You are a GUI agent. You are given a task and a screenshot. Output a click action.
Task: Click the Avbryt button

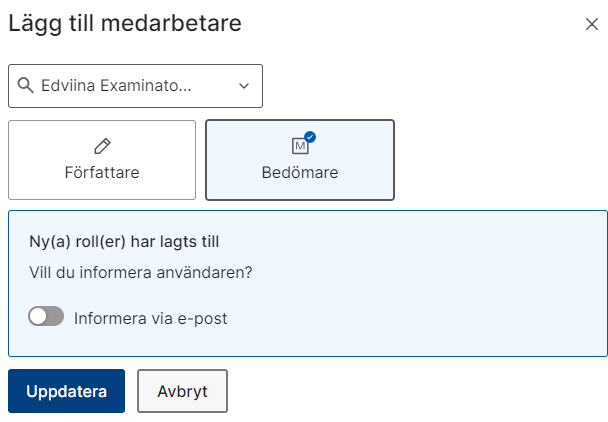[x=182, y=391]
